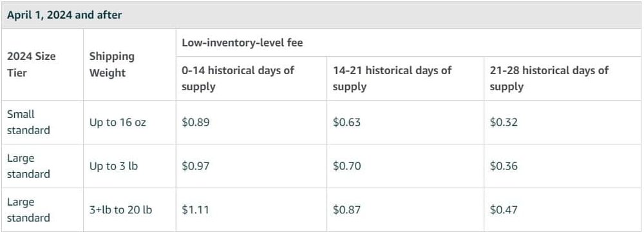644x234 pixels.
Task: Click '21-28 historical days of supply' header
Action: pyautogui.click(x=549, y=78)
